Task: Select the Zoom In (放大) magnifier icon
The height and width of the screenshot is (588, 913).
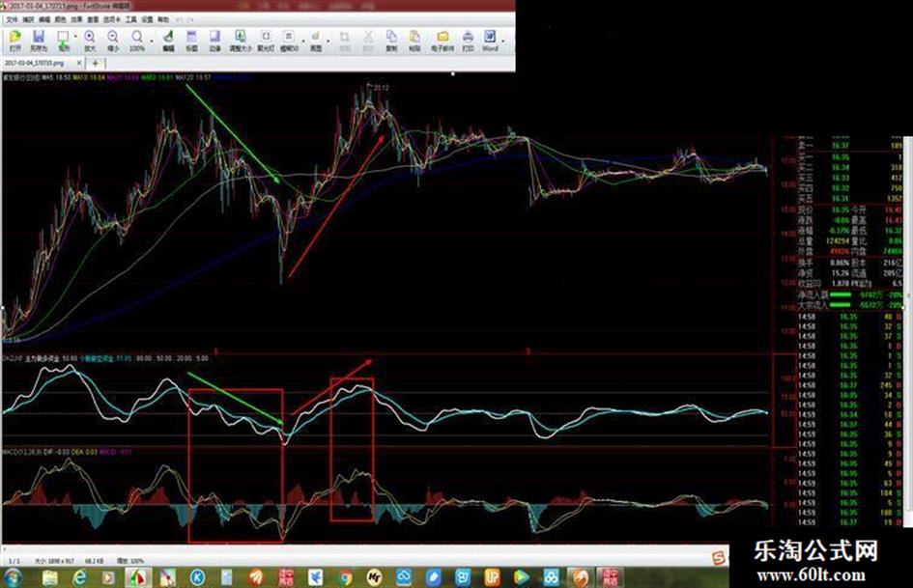Action: tap(90, 41)
